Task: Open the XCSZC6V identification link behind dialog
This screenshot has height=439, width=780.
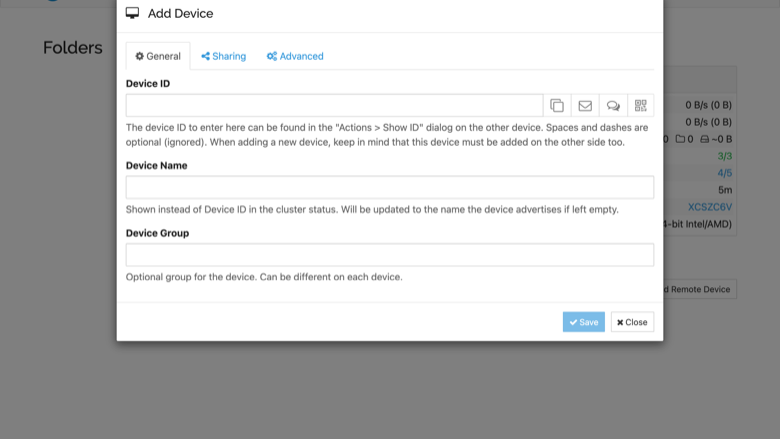Action: coord(710,207)
